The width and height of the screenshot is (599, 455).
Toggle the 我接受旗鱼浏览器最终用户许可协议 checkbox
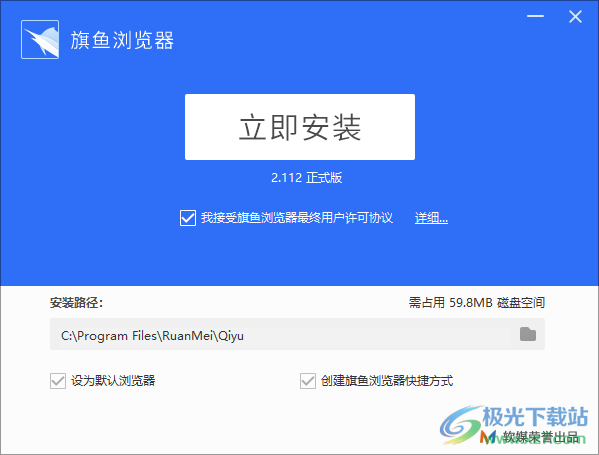[x=188, y=218]
